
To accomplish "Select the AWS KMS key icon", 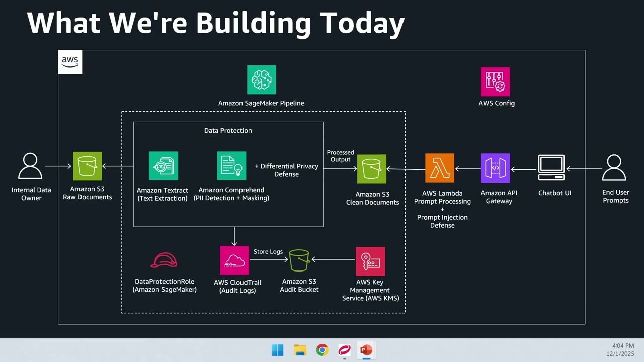I will [x=370, y=261].
